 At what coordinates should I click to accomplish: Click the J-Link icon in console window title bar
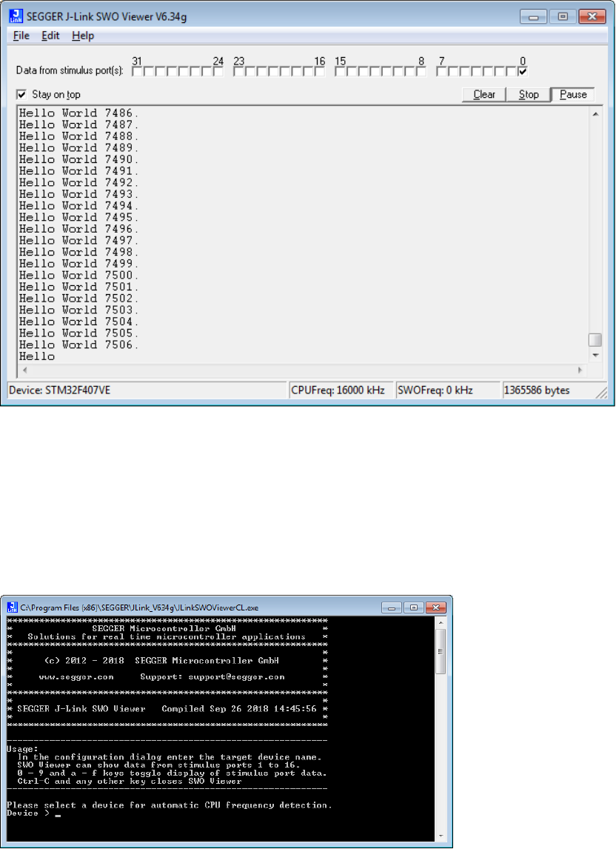[x=11, y=607]
